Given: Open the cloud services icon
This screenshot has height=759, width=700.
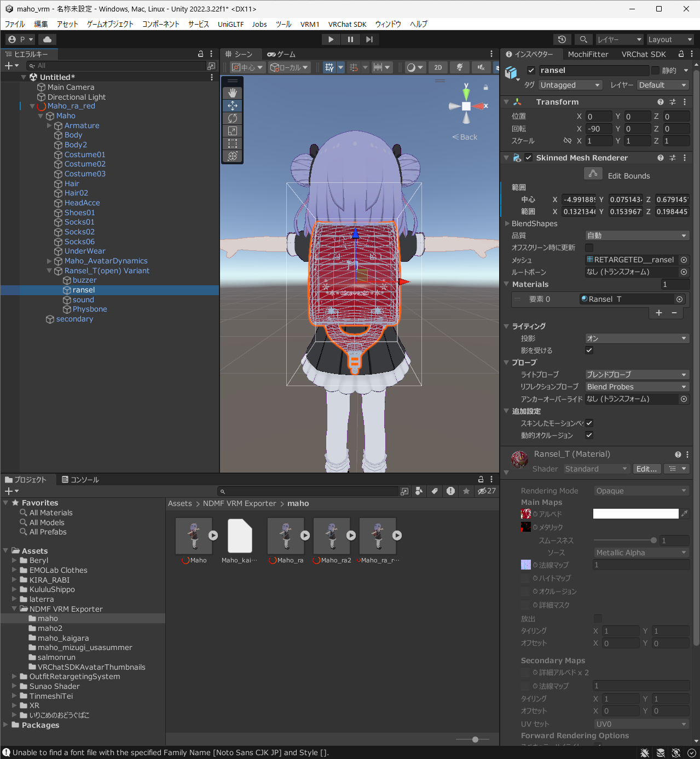Looking at the screenshot, I should (x=48, y=39).
